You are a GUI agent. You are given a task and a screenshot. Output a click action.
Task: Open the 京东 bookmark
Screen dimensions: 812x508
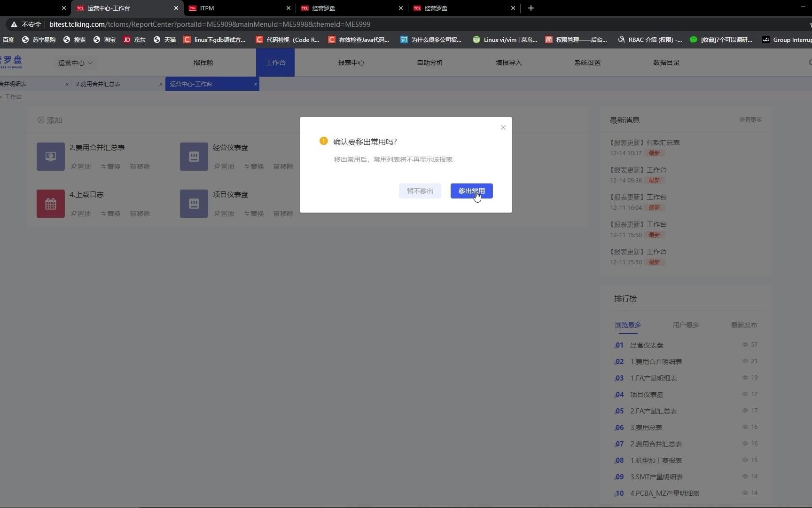coord(134,40)
